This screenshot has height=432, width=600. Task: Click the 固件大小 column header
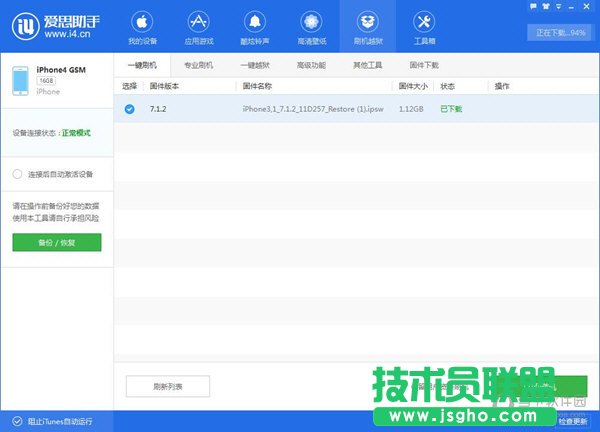pyautogui.click(x=413, y=86)
